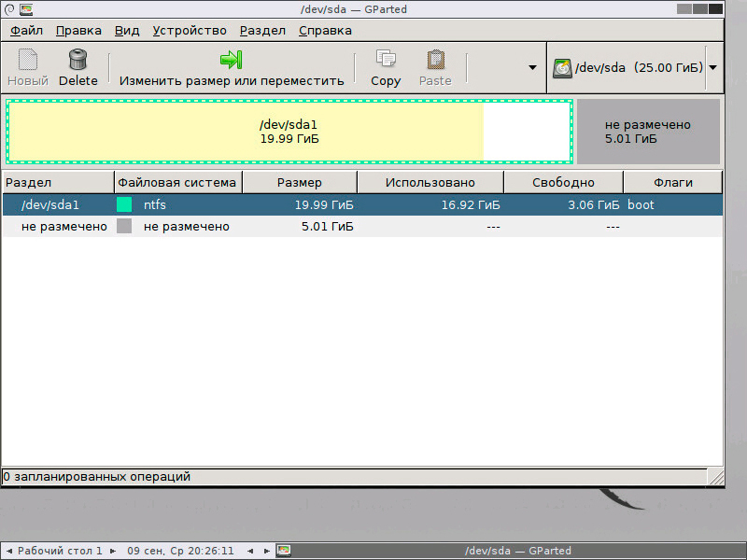Select the не размечено row in partition list
This screenshot has width=747, height=560.
(362, 226)
